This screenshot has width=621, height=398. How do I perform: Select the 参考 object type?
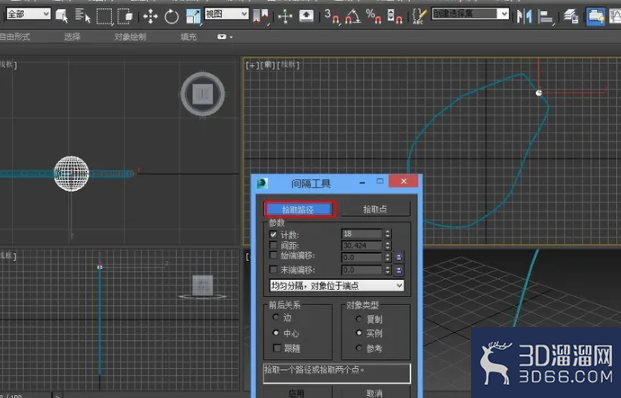coord(359,348)
